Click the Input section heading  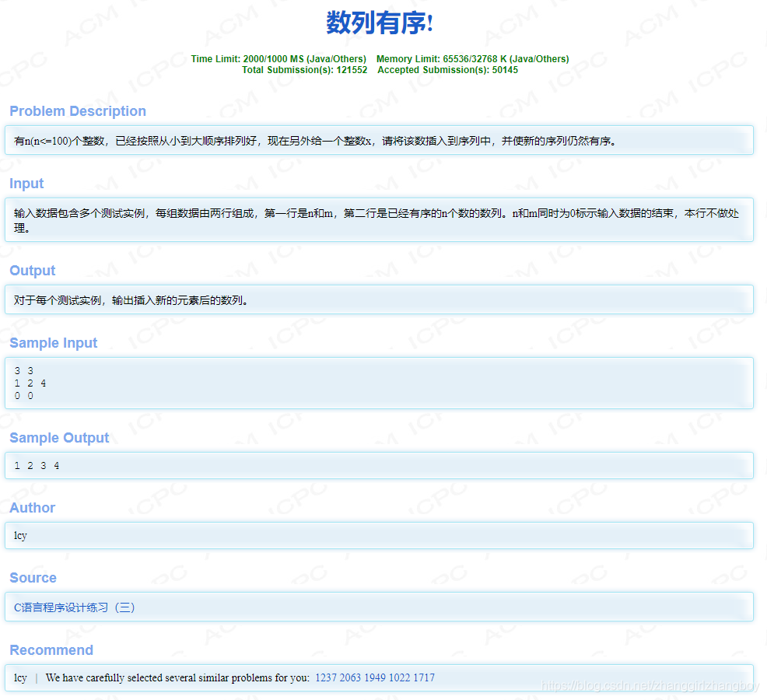[26, 184]
